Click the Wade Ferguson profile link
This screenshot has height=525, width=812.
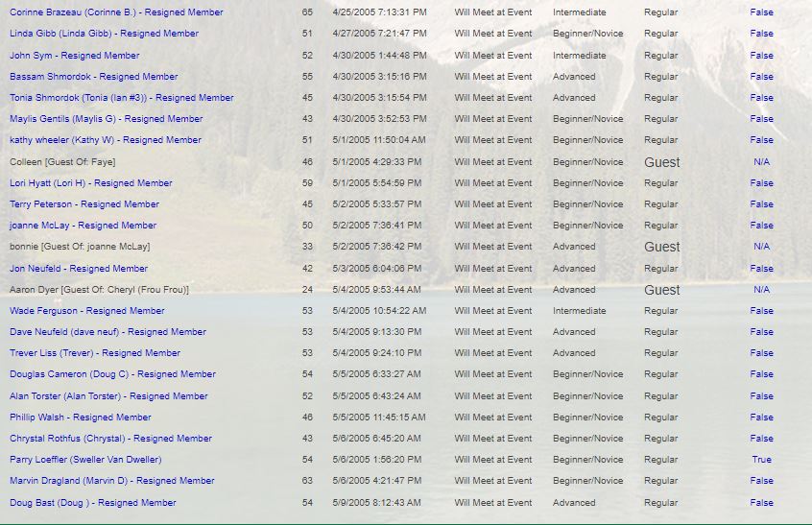[86, 311]
